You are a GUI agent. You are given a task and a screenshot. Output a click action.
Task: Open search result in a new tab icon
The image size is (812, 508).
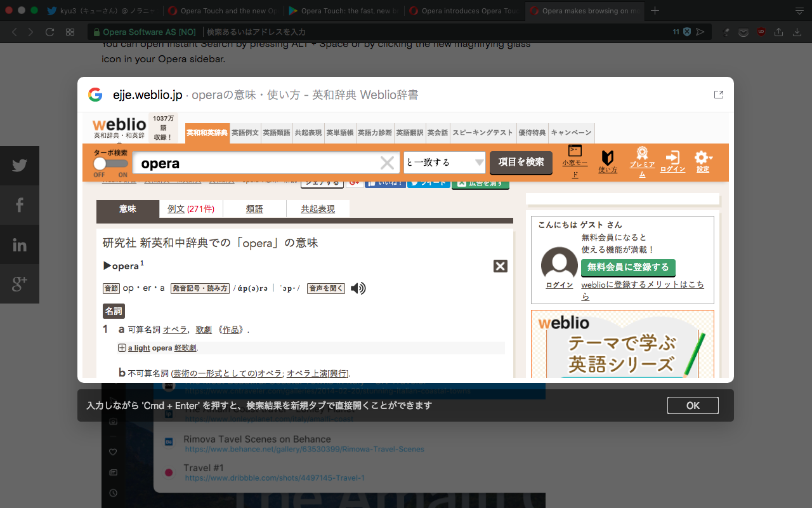(719, 95)
